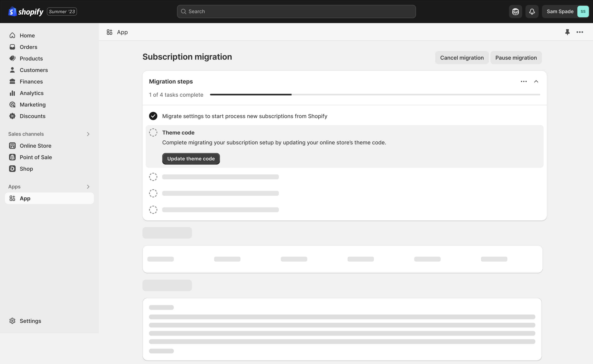This screenshot has width=593, height=364.
Task: Expand the Apps section chevron
Action: click(x=88, y=187)
